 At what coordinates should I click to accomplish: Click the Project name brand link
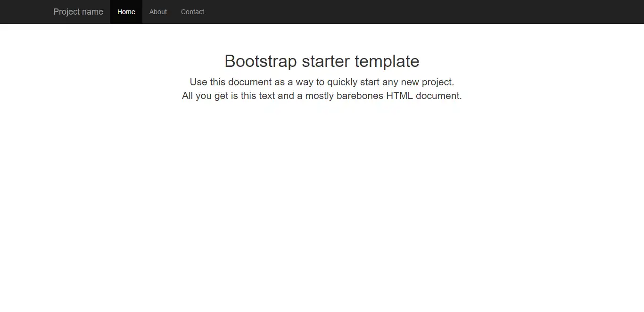coord(78,12)
